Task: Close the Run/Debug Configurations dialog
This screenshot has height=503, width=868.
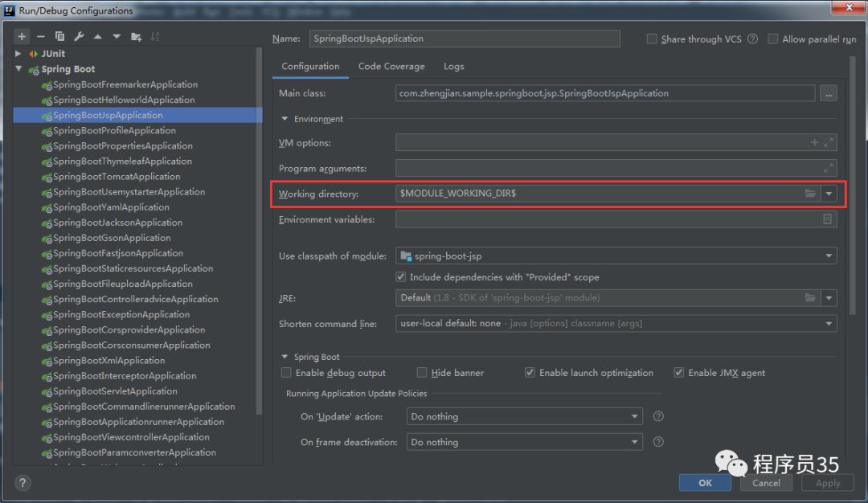Action: 850,7
